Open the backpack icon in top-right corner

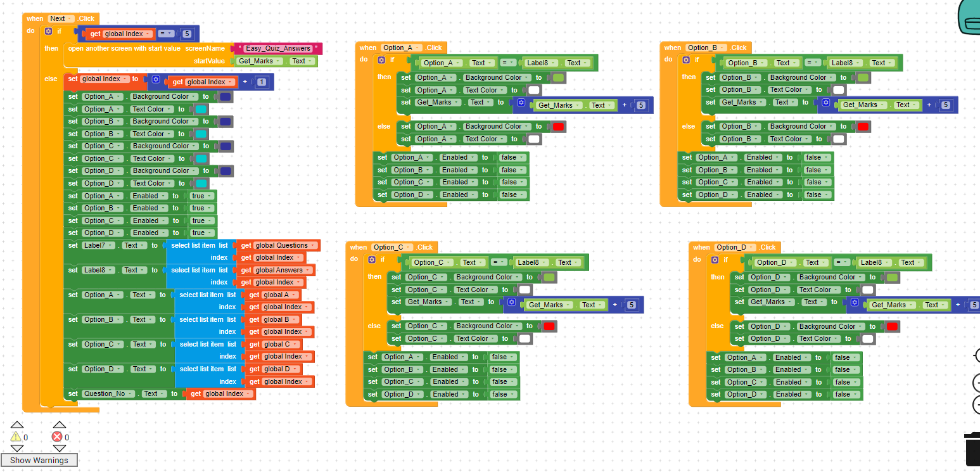pyautogui.click(x=969, y=19)
